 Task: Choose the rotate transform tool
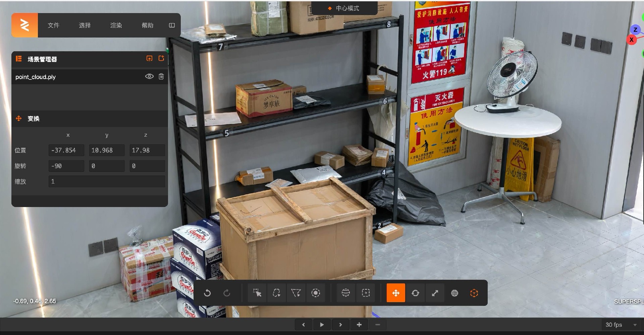(x=415, y=293)
